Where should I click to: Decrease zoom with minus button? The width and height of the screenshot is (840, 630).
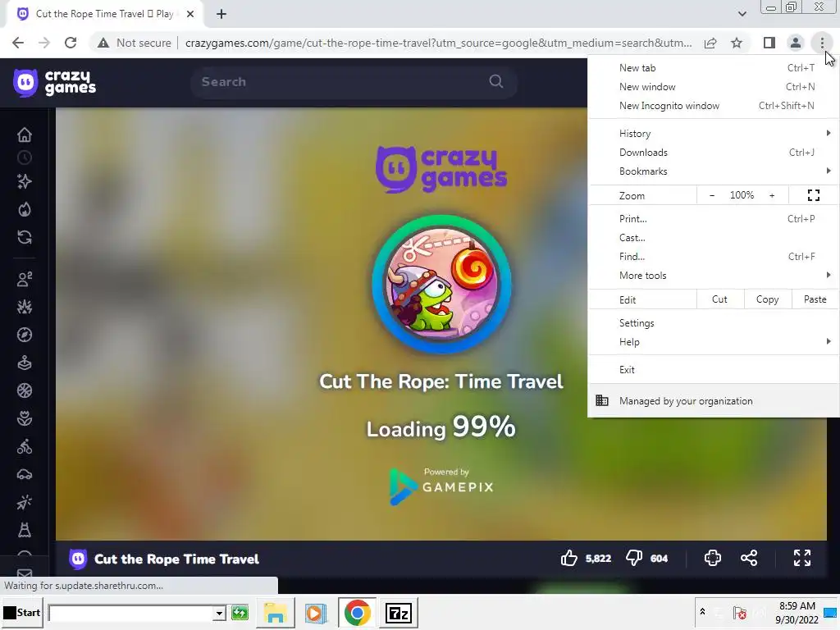(x=712, y=195)
